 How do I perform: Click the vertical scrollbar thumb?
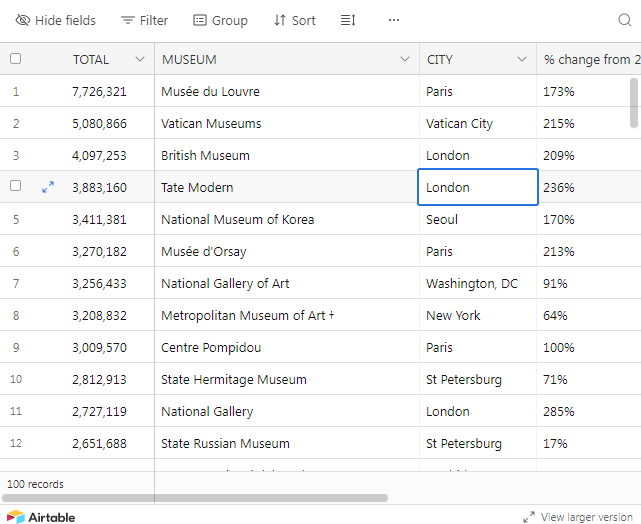633,103
